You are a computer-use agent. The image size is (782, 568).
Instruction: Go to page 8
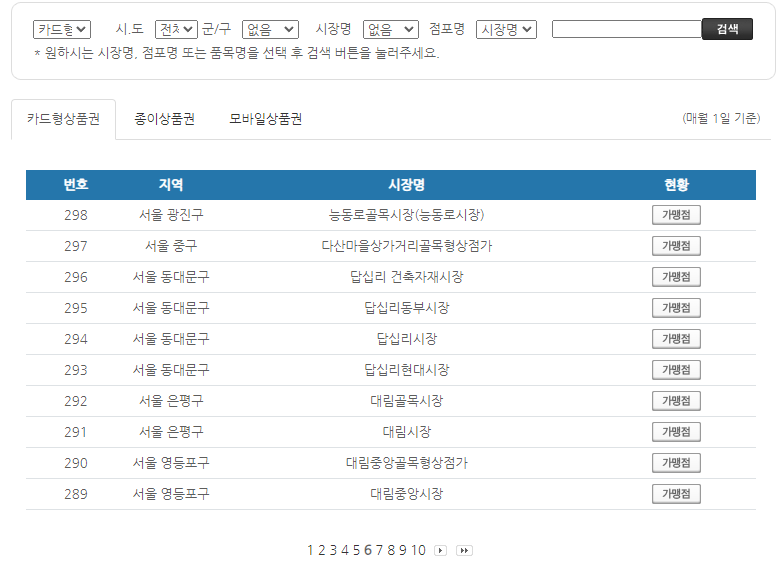click(391, 551)
